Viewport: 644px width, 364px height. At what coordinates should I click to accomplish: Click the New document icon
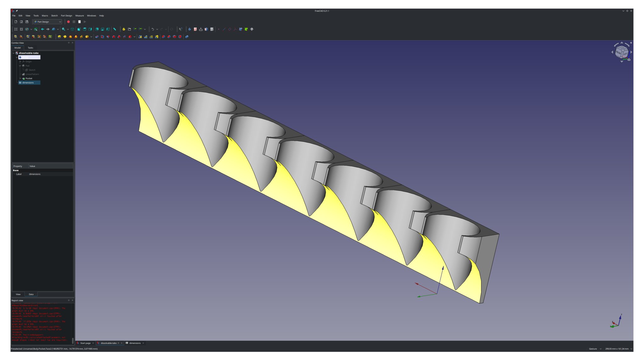click(x=16, y=22)
